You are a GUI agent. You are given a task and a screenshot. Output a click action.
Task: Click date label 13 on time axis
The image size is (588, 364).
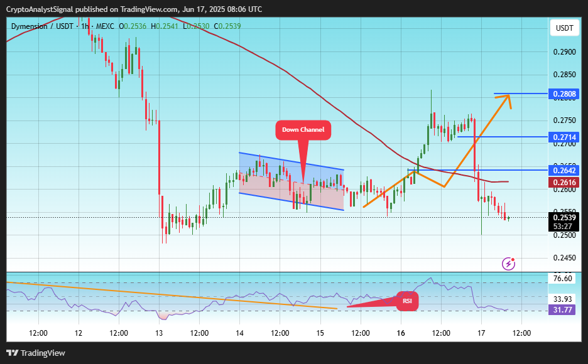click(x=159, y=333)
